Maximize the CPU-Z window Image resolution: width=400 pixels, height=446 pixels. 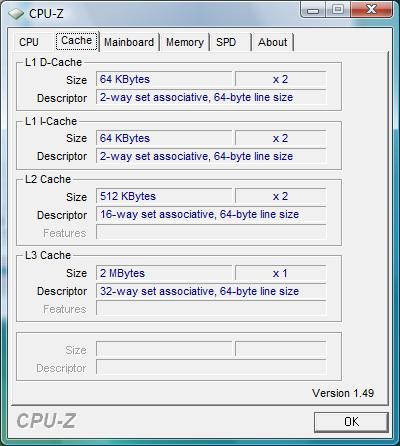[338, 9]
